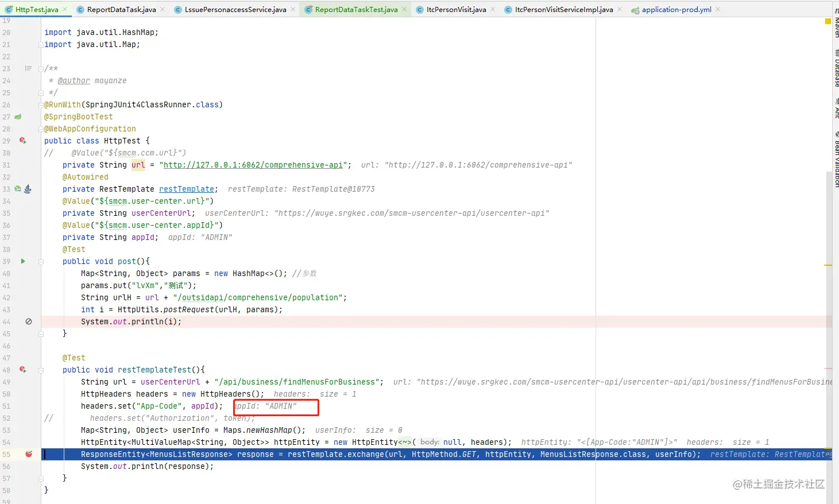Click the application-prod.yml file icon
The height and width of the screenshot is (504, 839).
pyautogui.click(x=635, y=10)
